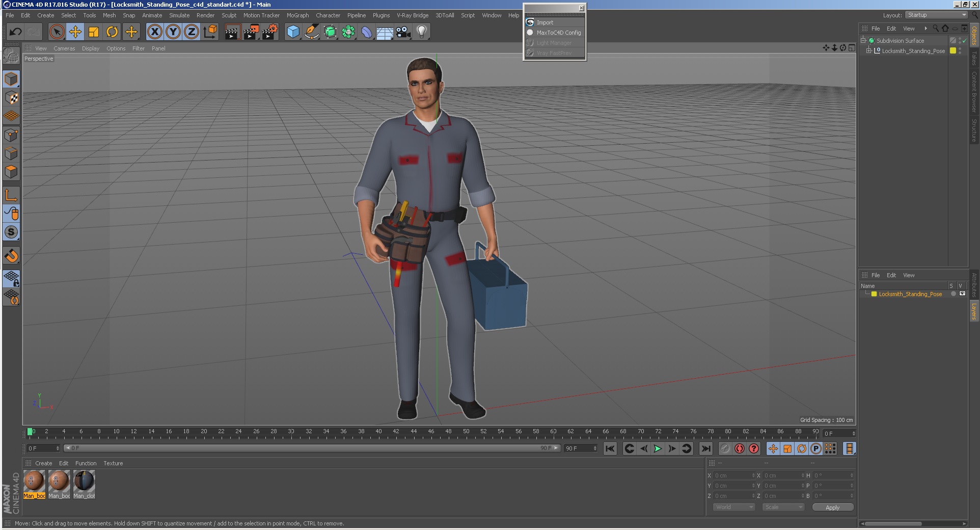
Task: Add a Cube primitive object
Action: click(293, 32)
